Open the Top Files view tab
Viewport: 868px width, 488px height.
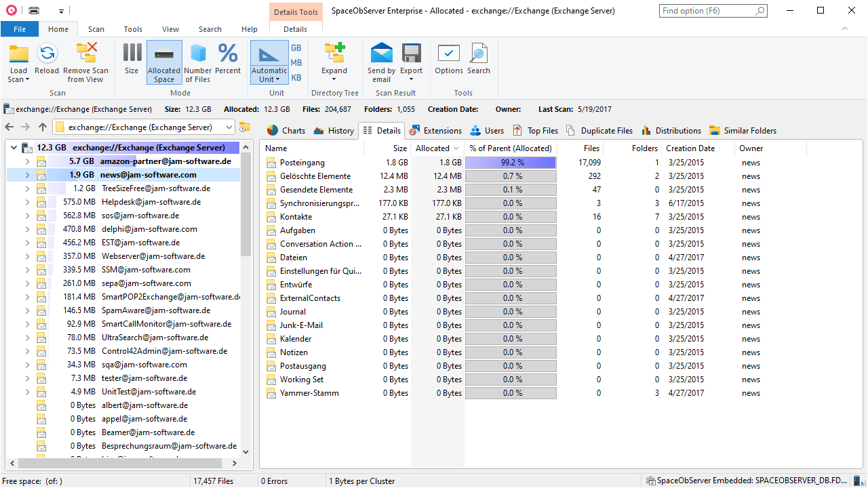tap(536, 131)
